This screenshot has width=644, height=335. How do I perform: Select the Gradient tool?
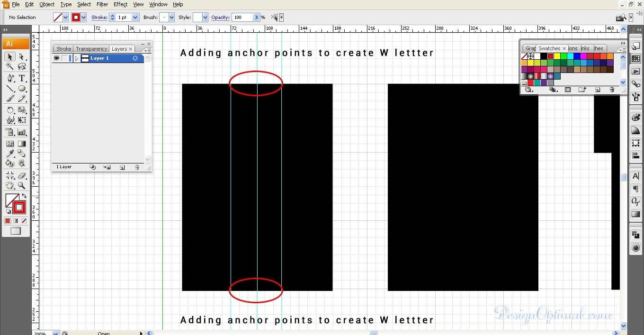[22, 144]
